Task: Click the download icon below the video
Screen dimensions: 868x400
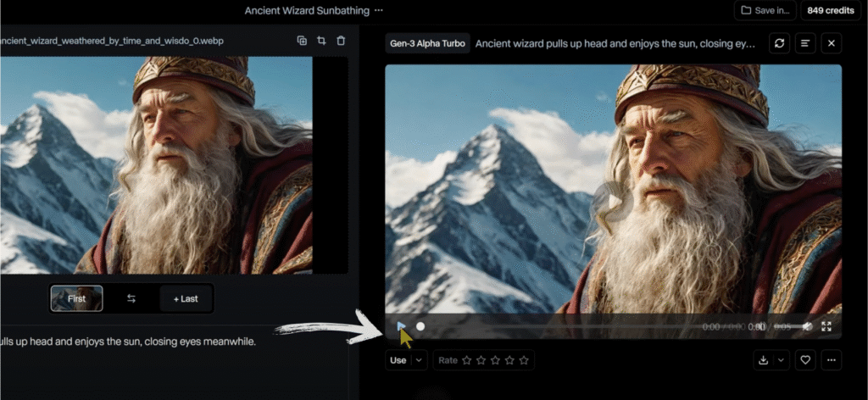Action: point(763,360)
